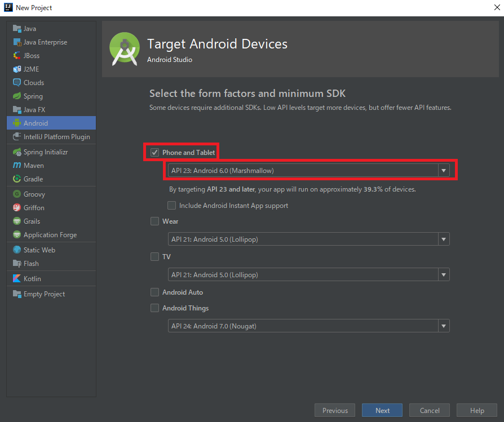504x422 pixels.
Task: Click the Maven 'm' icon
Action: [x=17, y=166]
